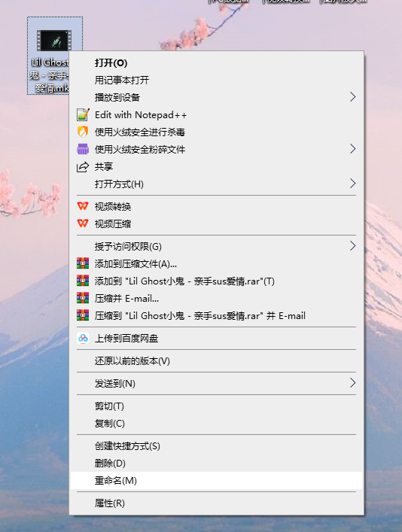The height and width of the screenshot is (532, 402).
Task: Choose 删除(D) entry
Action: pos(216,463)
